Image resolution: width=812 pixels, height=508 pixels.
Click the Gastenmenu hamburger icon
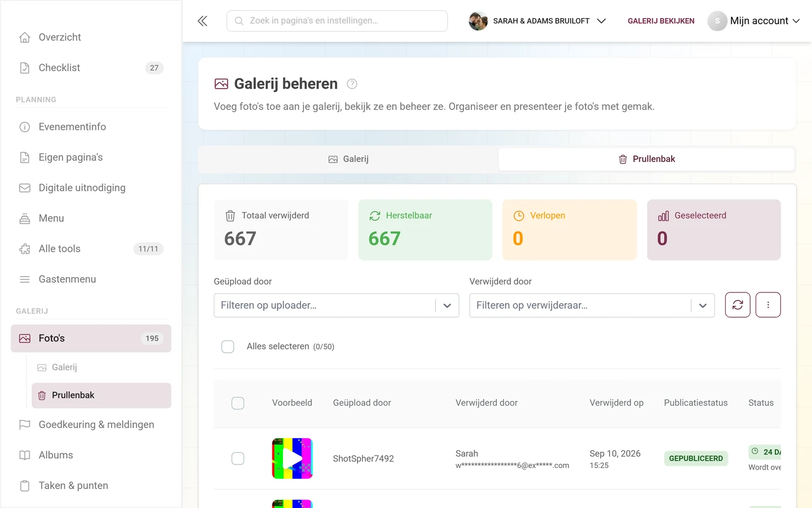point(25,279)
